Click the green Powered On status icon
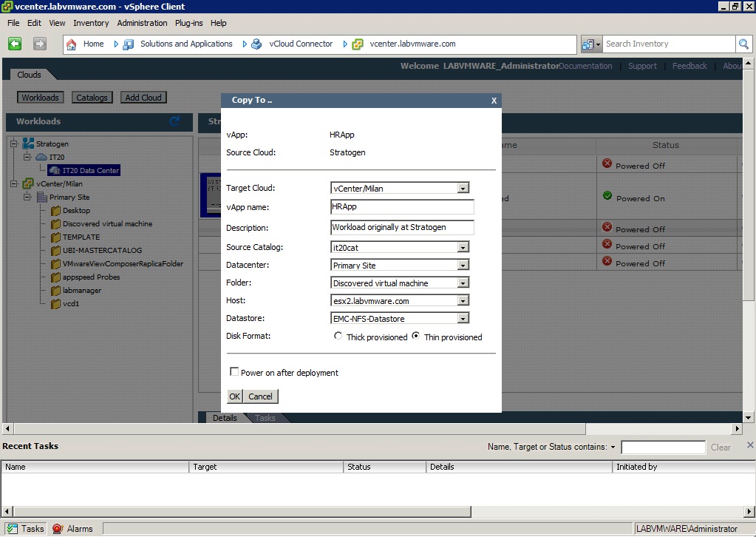 (x=607, y=196)
